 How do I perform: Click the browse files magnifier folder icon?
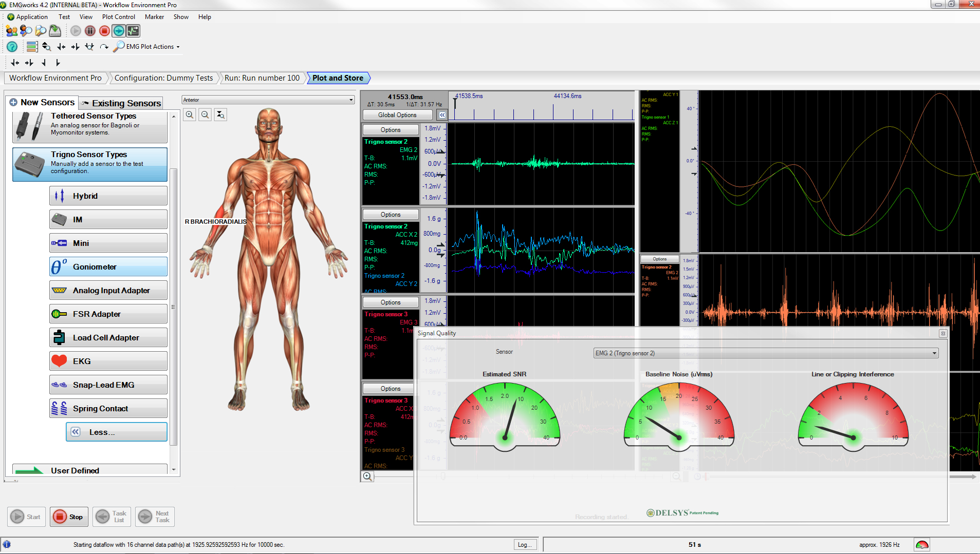tap(40, 31)
